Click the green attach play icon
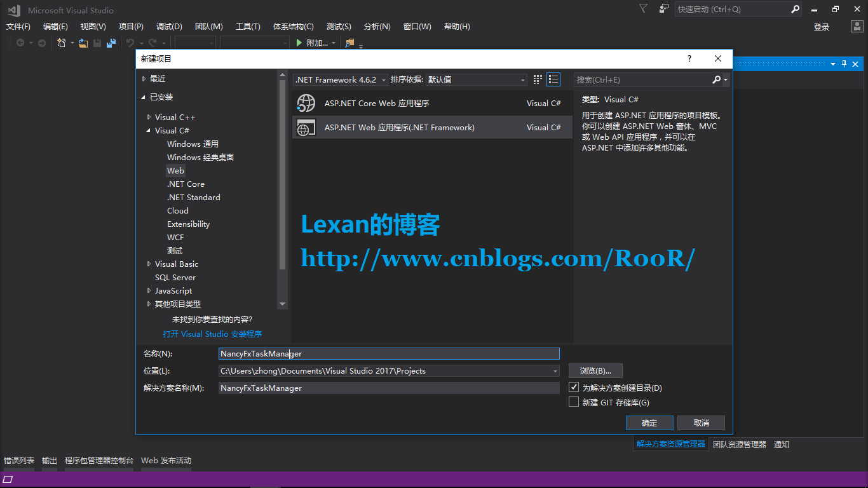Screen dimensions: 868x488 coord(299,43)
